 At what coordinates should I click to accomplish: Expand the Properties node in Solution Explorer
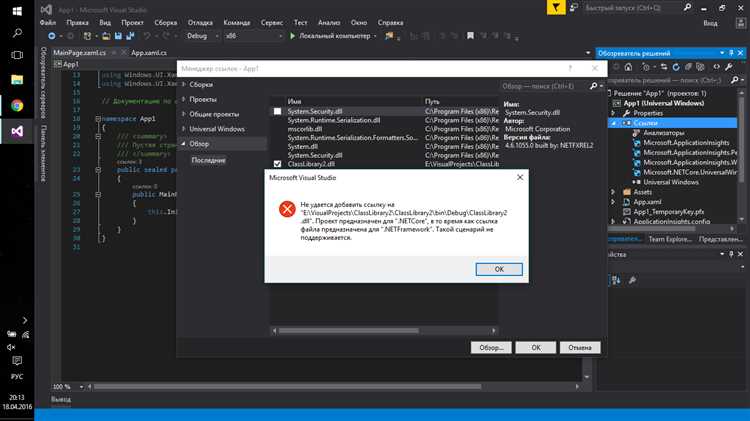point(613,113)
